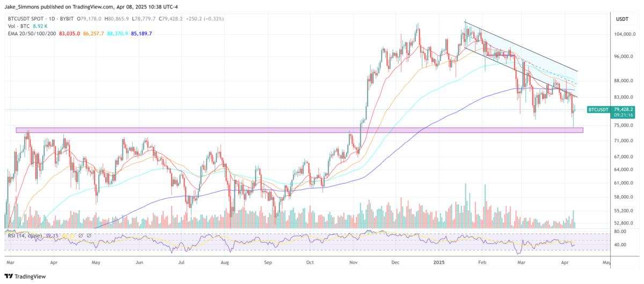This screenshot has width=644, height=284.
Task: Click the USDT currency label on price axis
Action: (x=621, y=19)
